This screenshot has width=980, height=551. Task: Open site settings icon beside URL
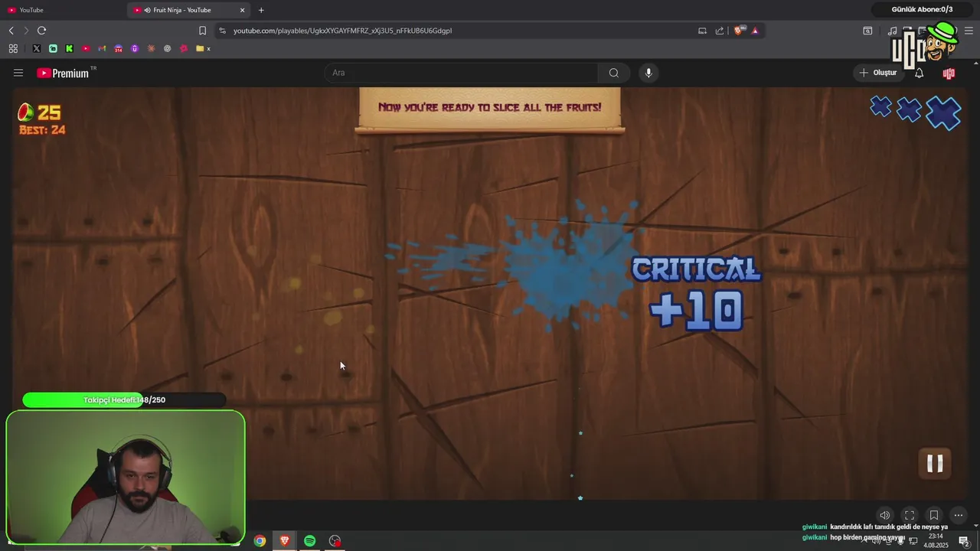[x=222, y=31]
